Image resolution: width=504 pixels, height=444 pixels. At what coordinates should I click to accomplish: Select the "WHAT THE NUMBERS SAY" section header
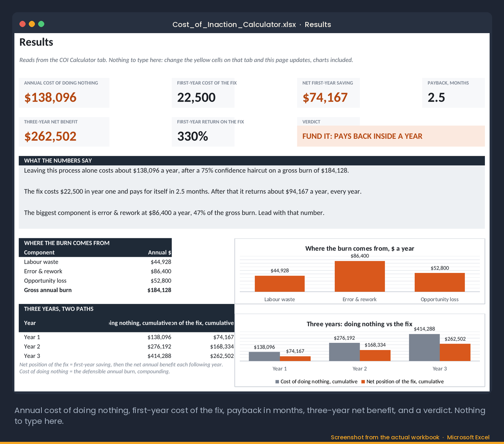(x=58, y=161)
